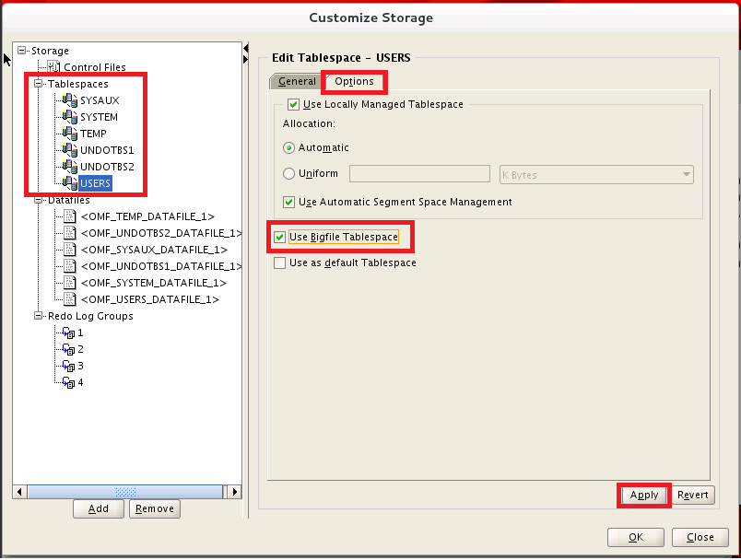Click the horizontal scrollbar in storage tree
This screenshot has width=741, height=560.
126,492
